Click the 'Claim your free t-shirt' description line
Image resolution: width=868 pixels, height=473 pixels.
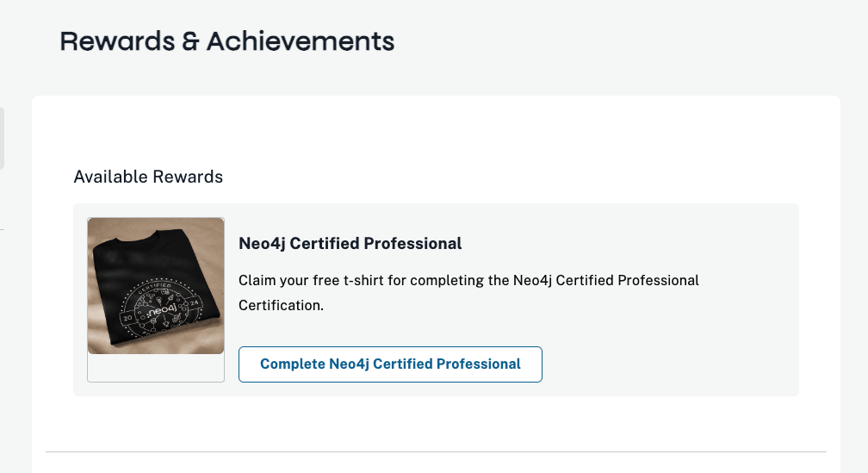click(x=468, y=280)
